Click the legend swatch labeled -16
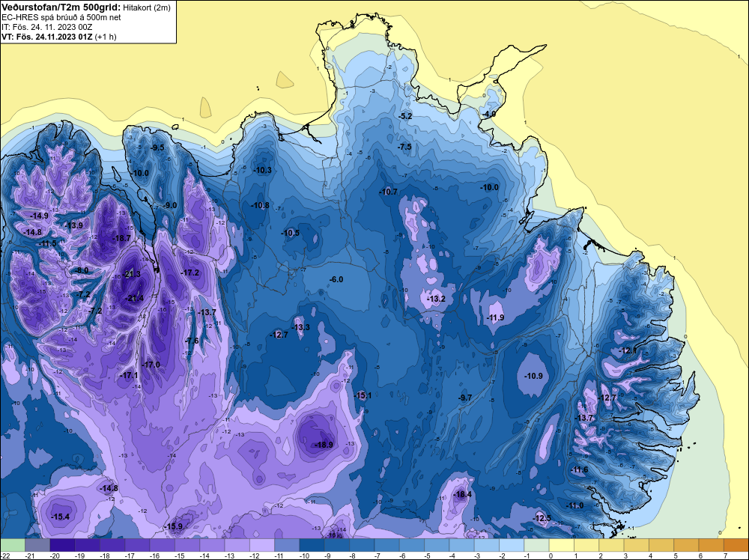The image size is (749, 560). pos(162,545)
